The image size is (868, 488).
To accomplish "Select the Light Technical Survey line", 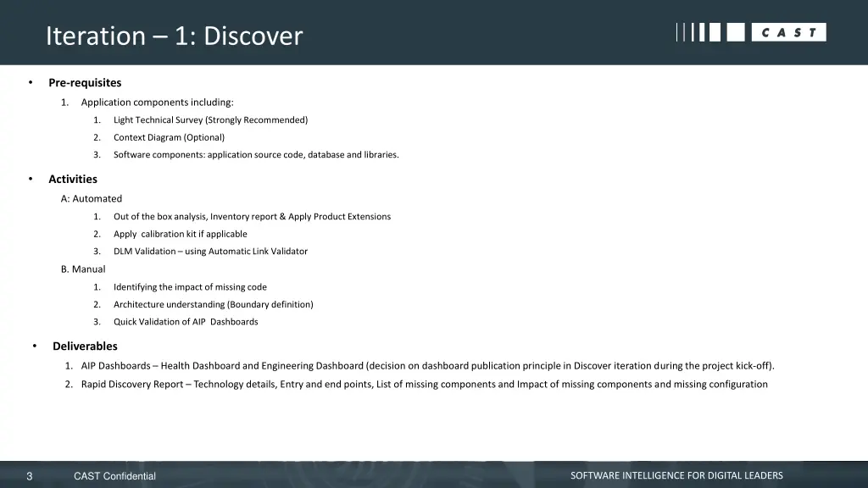I will pyautogui.click(x=211, y=119).
